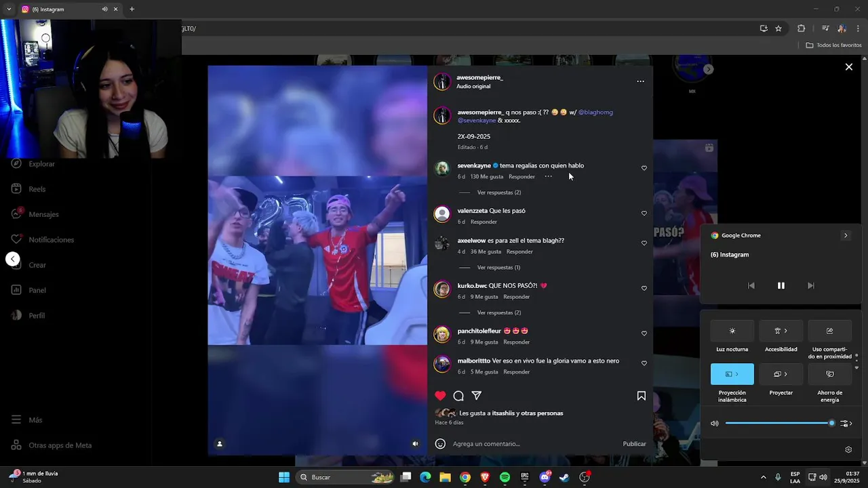Open Epic Games Launcher from taskbar
868x488 pixels.
point(524,477)
